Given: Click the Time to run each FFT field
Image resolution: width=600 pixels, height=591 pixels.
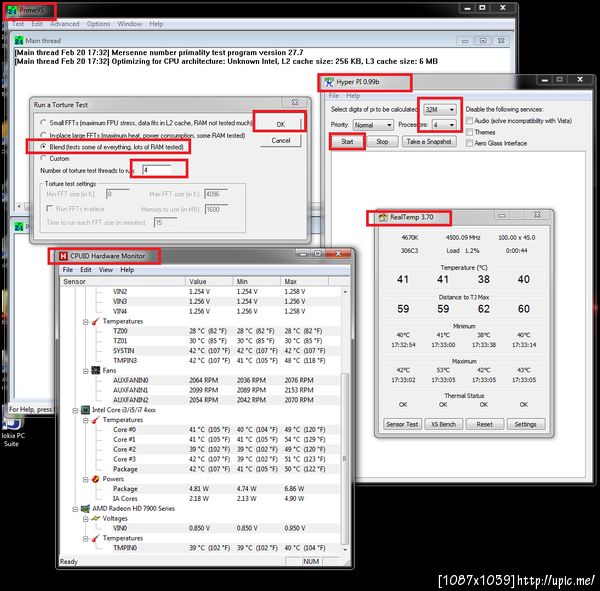Looking at the screenshot, I should (165, 222).
